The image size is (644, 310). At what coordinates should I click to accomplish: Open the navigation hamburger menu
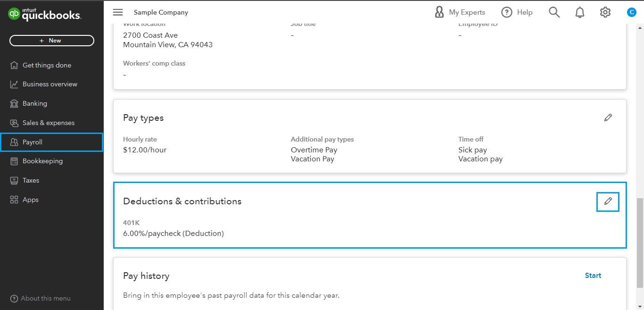[x=117, y=12]
